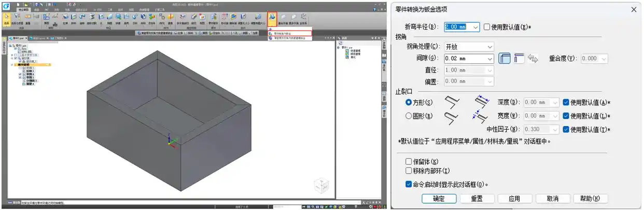Open the 直径 1.00 mm dropdown
This screenshot has width=644, height=210.
click(x=489, y=70)
